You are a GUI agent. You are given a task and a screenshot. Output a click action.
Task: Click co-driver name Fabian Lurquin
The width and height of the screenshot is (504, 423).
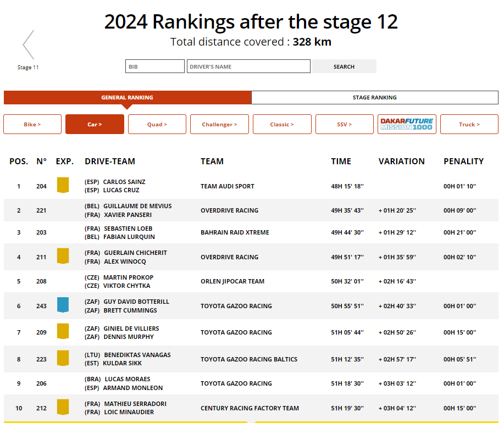click(x=129, y=237)
